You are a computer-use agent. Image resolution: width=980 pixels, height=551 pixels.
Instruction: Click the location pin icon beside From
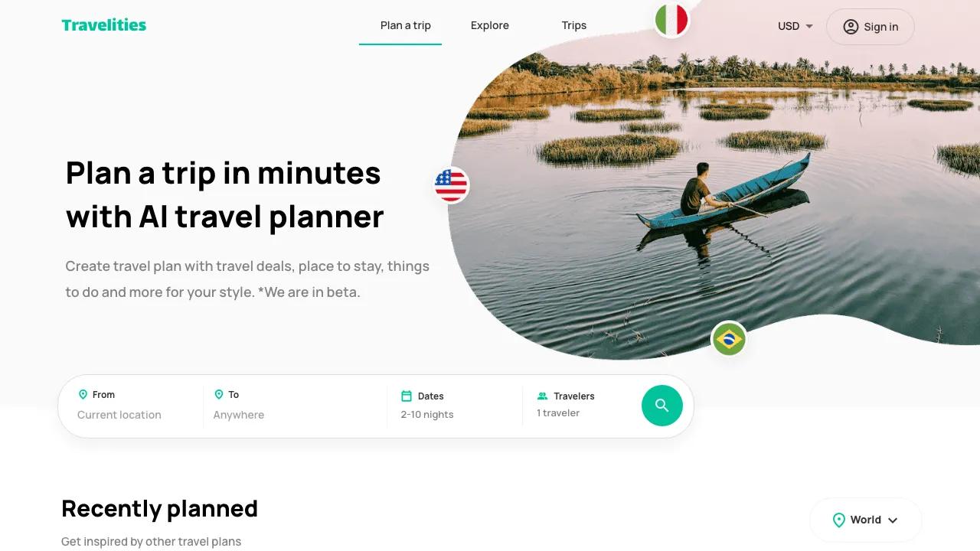point(83,395)
